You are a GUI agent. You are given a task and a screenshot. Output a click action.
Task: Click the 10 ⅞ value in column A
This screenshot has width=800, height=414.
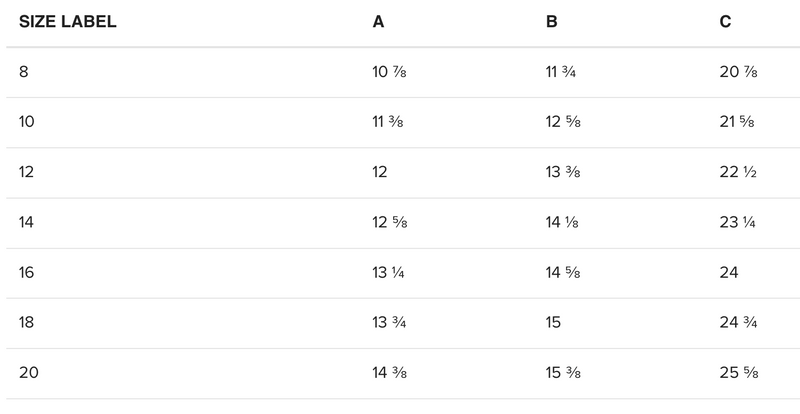point(388,72)
